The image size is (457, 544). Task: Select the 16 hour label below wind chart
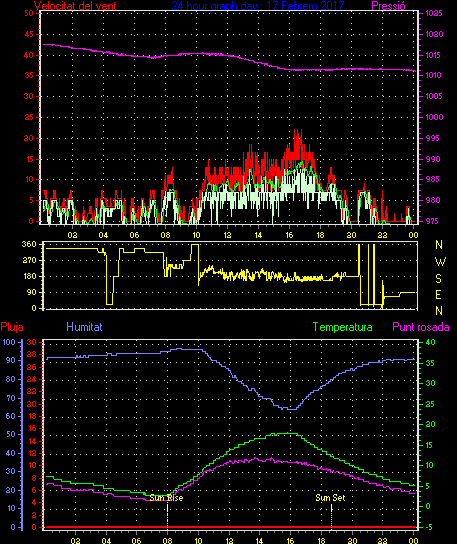289,235
